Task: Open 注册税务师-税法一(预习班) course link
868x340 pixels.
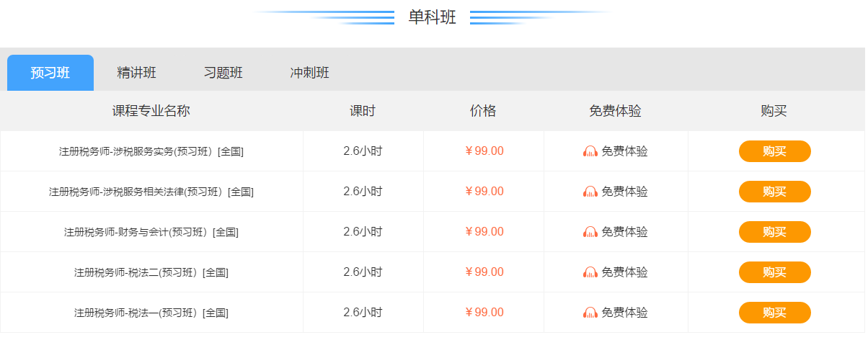Action: [x=151, y=313]
